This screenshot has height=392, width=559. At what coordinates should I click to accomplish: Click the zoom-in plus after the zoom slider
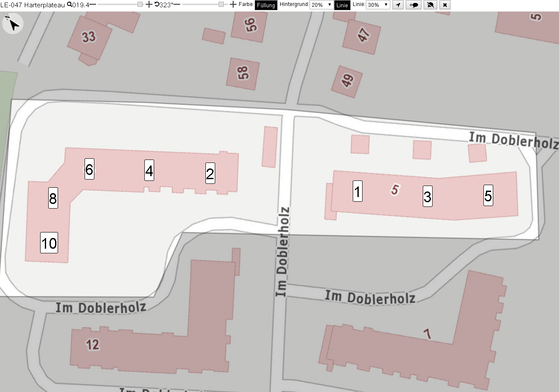pos(149,4)
